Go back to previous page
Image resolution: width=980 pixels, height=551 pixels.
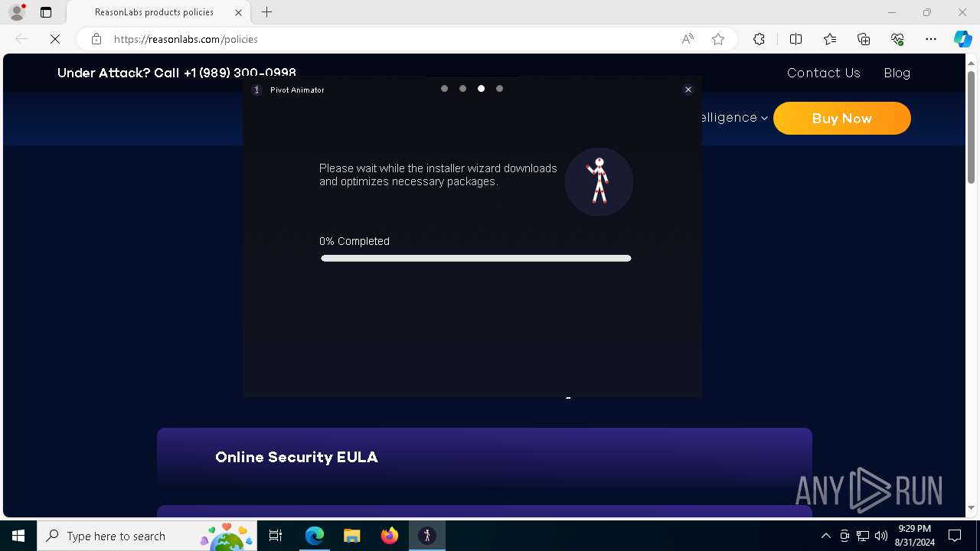pyautogui.click(x=21, y=39)
